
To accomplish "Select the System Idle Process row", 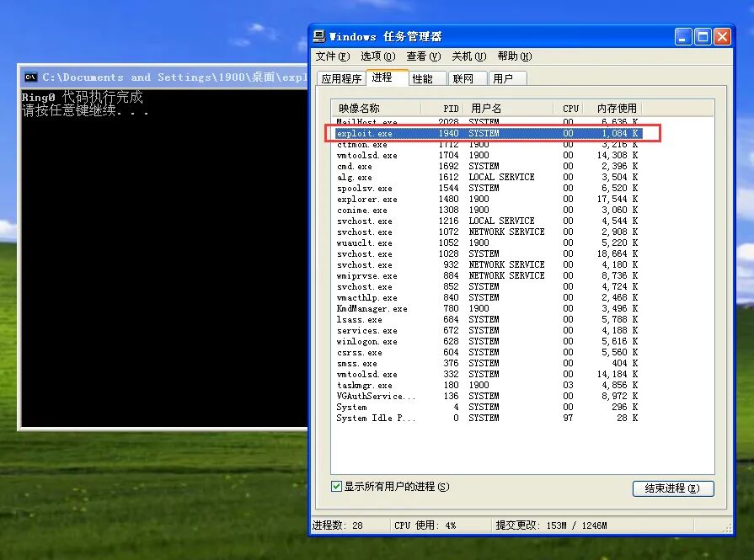I will pos(488,419).
